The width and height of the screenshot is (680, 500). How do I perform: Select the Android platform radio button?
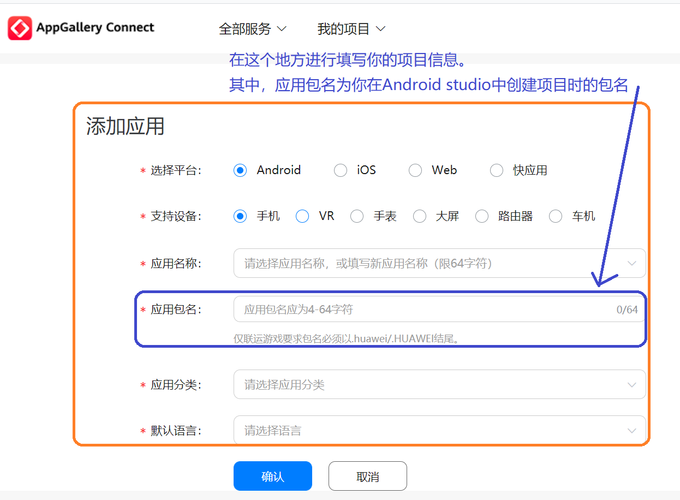click(x=240, y=170)
